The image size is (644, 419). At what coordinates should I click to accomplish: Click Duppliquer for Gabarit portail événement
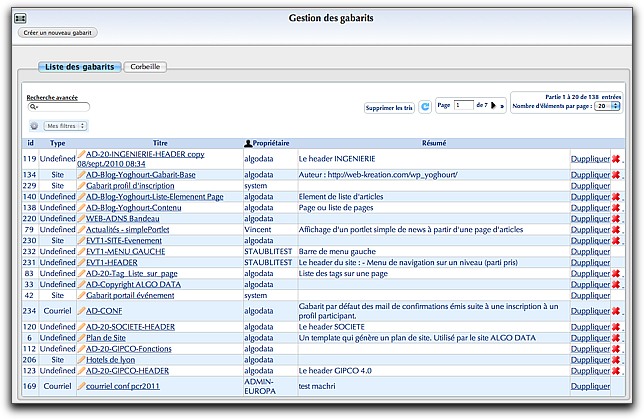pos(590,295)
